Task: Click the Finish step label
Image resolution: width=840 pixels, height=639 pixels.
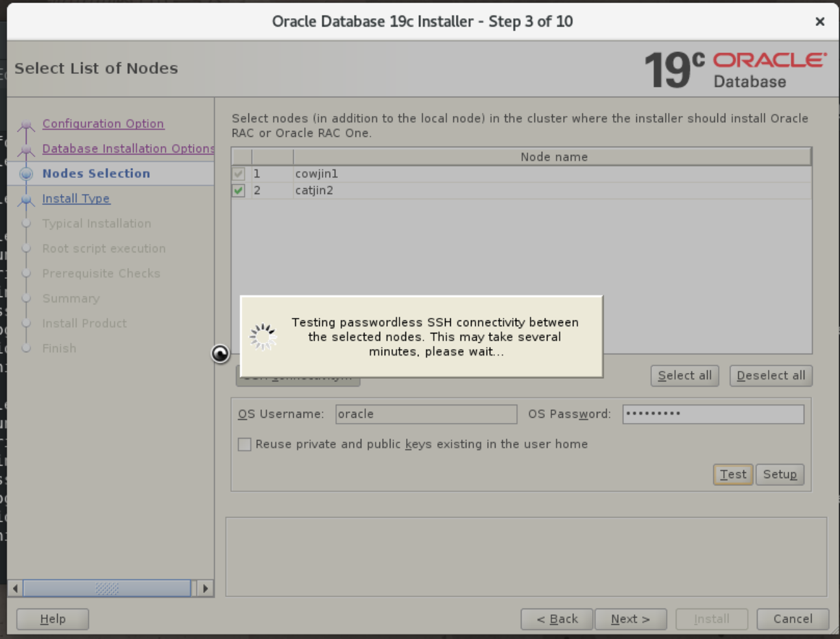Action: (x=59, y=348)
